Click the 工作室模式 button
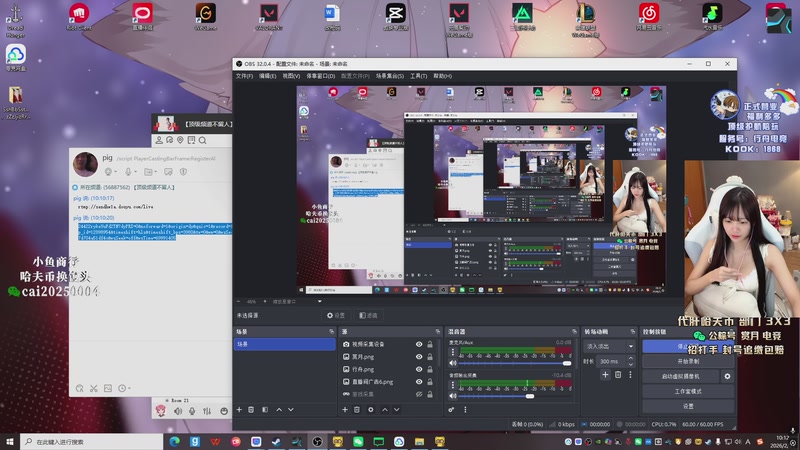The width and height of the screenshot is (800, 450). click(688, 391)
